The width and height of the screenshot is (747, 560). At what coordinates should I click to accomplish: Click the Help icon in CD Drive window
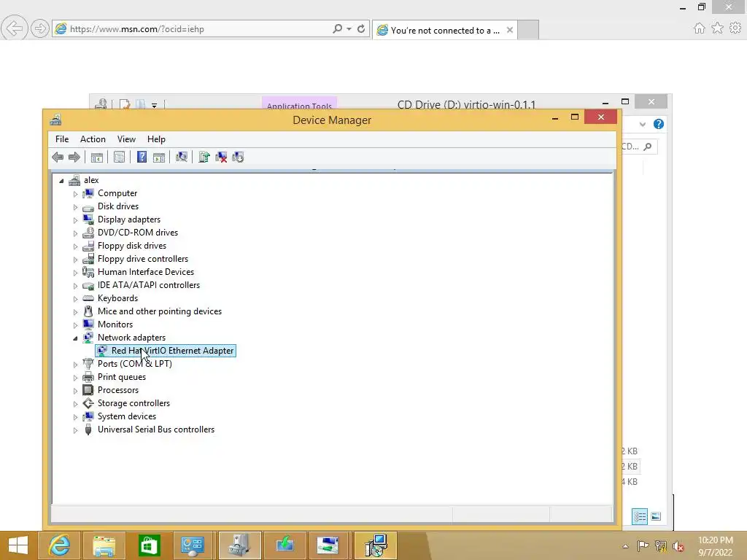point(659,124)
